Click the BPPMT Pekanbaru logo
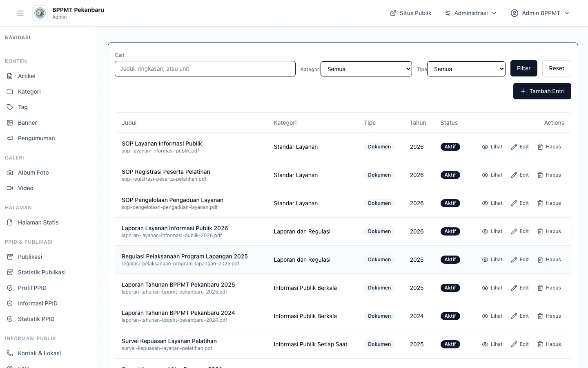Viewport: 588px width, 368px height. point(40,13)
